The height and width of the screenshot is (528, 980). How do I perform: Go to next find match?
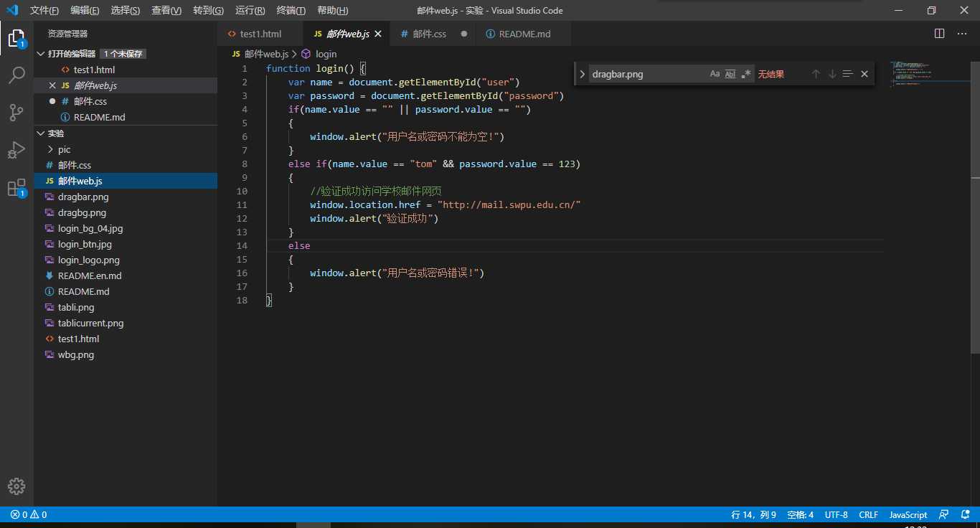coord(832,74)
